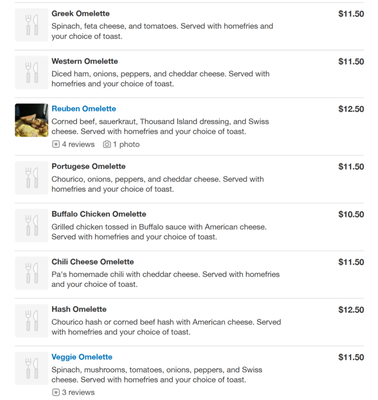Select the Greek Omelette title
Image resolution: width=378 pixels, height=400 pixels.
tap(80, 14)
